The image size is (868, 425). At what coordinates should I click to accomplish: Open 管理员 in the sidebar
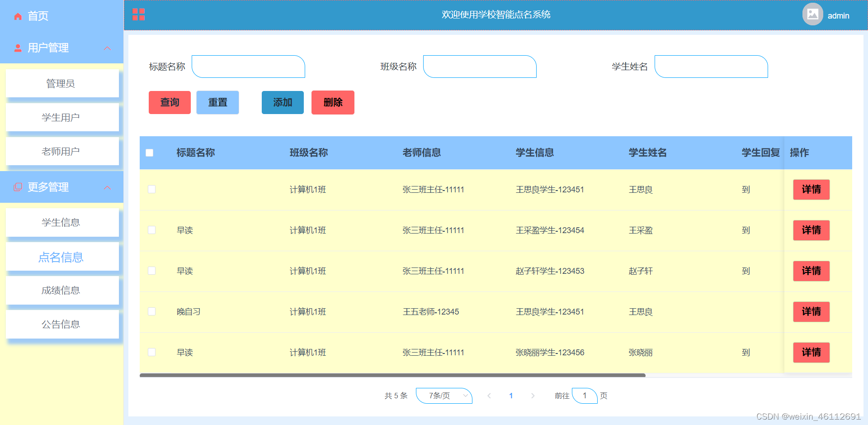pos(62,83)
